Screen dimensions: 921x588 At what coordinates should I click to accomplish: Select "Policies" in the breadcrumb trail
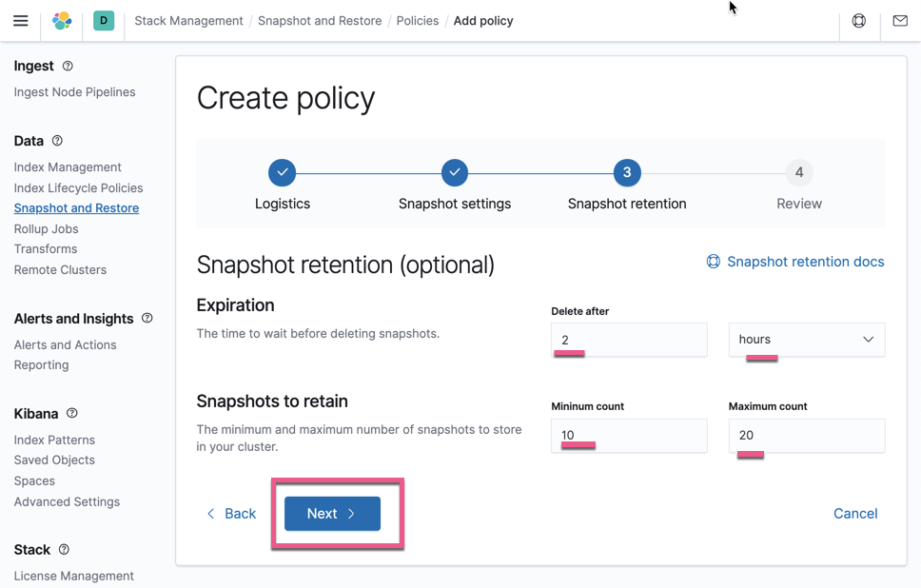click(417, 20)
